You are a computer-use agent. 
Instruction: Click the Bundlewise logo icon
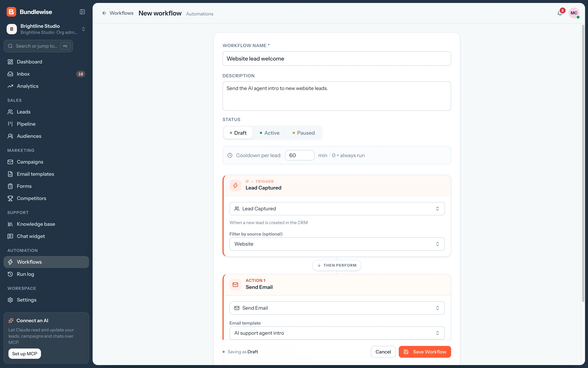(x=11, y=12)
